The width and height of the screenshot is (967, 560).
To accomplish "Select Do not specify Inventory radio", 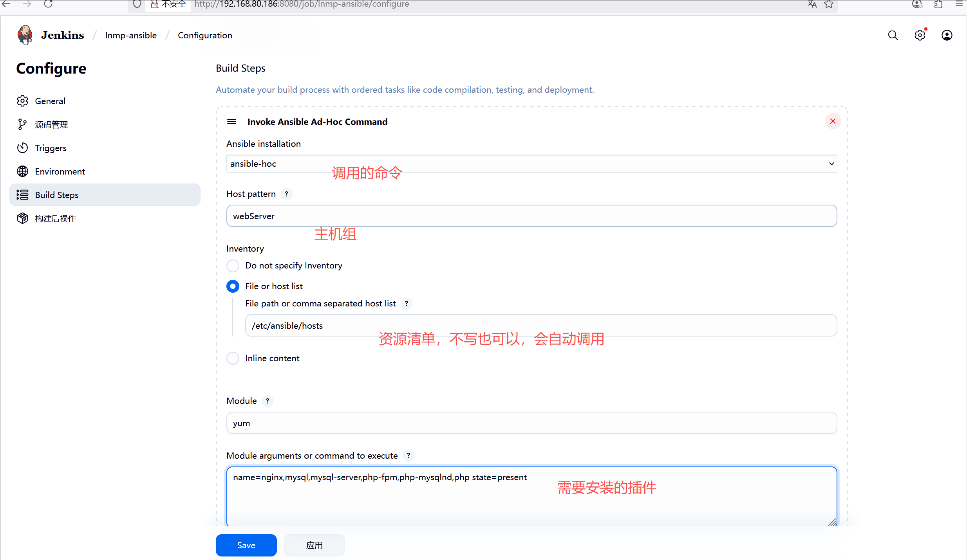I will (233, 266).
